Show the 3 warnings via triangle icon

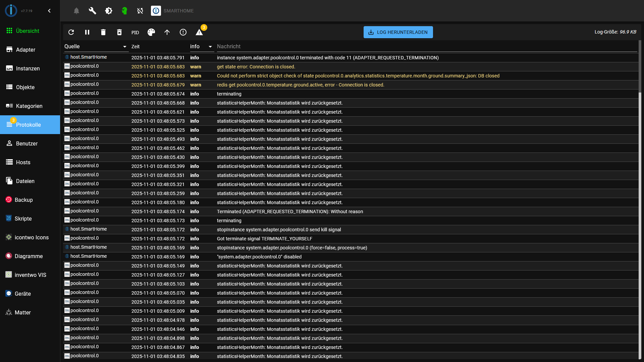[200, 32]
